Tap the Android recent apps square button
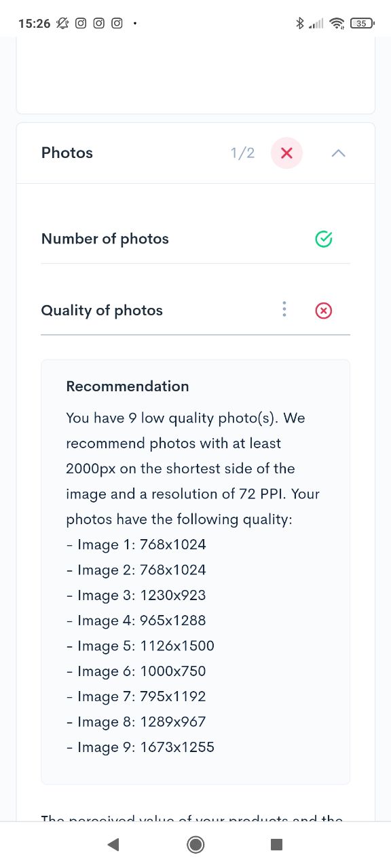The image size is (391, 868). tap(276, 844)
